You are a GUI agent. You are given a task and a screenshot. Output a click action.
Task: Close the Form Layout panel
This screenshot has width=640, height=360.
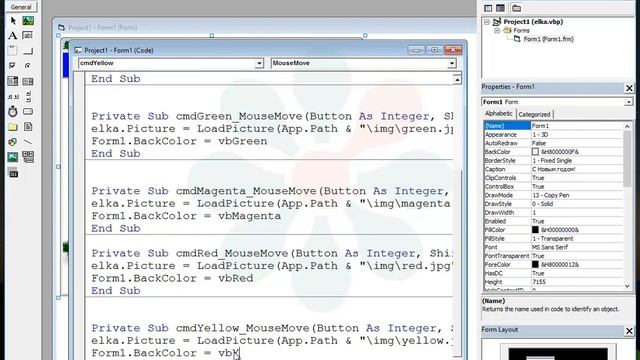coord(629,331)
